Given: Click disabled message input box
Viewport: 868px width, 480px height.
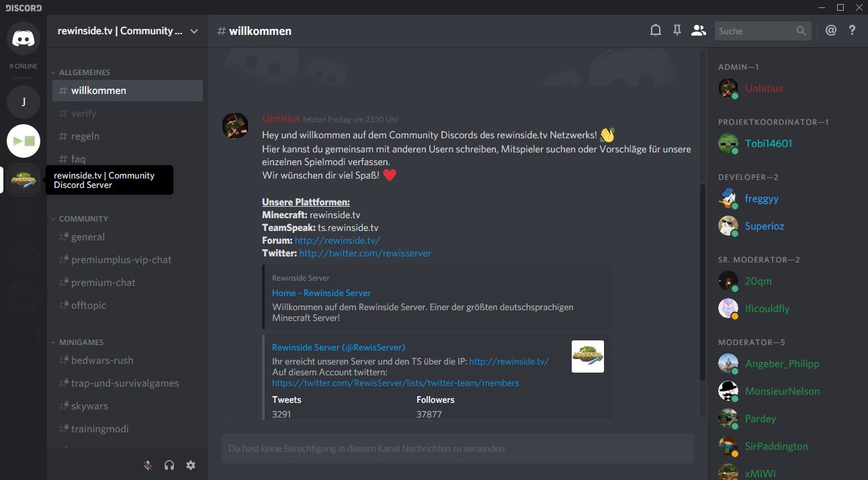Looking at the screenshot, I should coord(458,448).
